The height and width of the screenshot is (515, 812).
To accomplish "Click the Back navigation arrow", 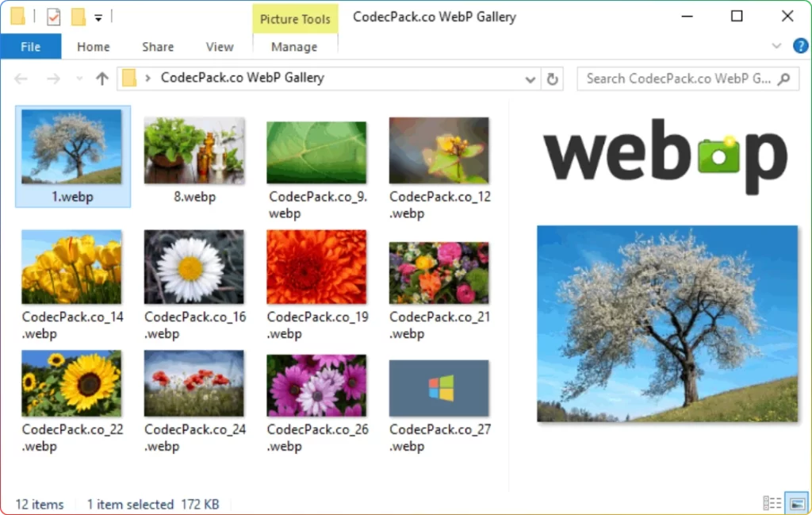I will (x=21, y=79).
